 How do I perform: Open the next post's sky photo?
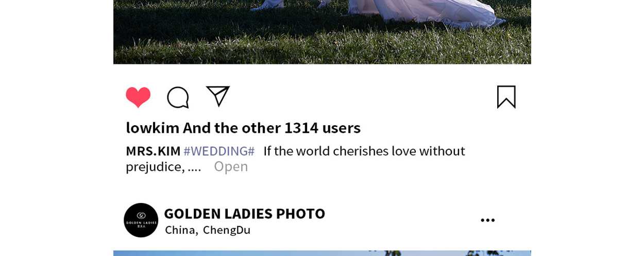(x=322, y=253)
